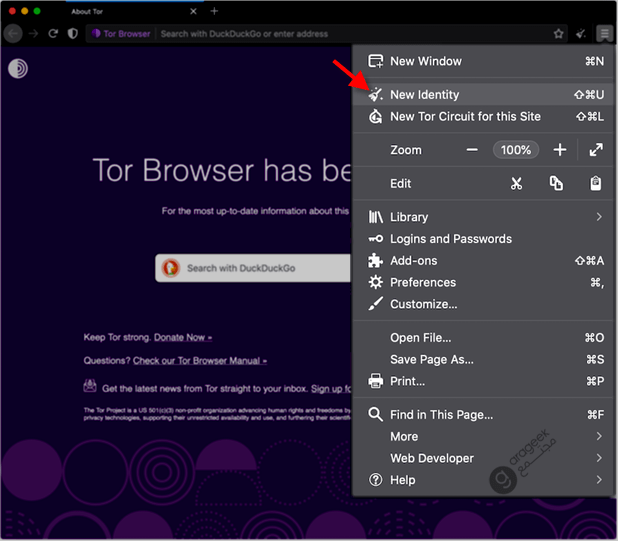Click the DuckDuckGo logo in search box
The width and height of the screenshot is (618, 541).
pyautogui.click(x=171, y=268)
